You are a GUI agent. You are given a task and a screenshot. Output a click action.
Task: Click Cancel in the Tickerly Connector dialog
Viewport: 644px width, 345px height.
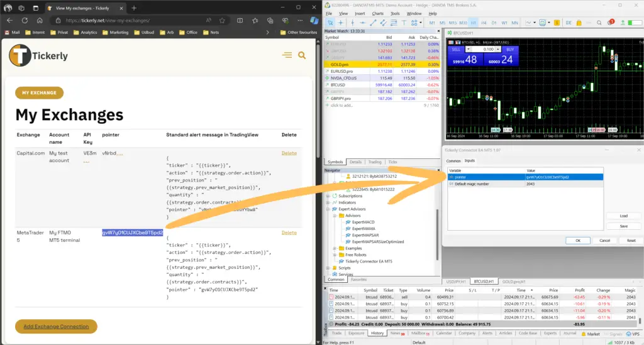pos(604,241)
